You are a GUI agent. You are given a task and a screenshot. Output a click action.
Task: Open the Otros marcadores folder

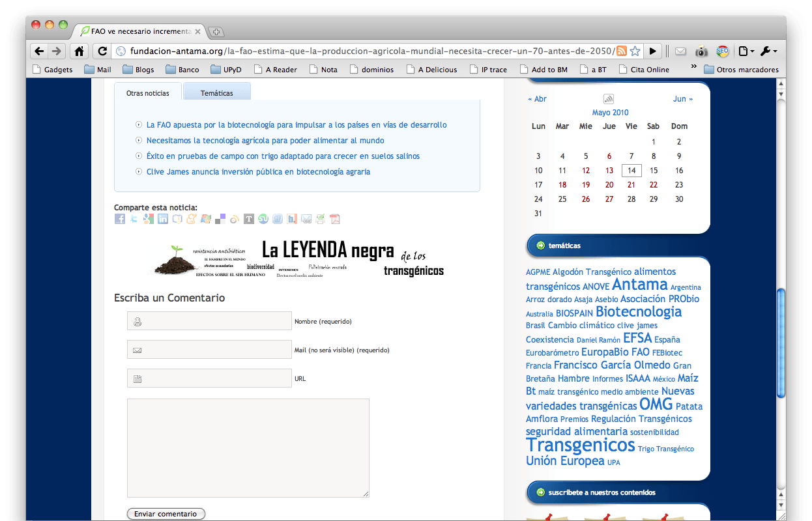(x=741, y=70)
